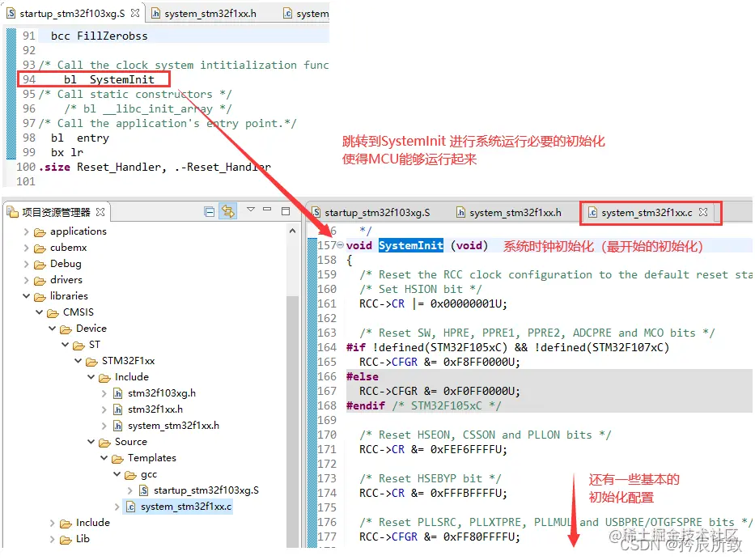Screen dimensions: 755x560
Task: Click the startup_stm32f103xg.S assembly file icon in tree
Action: pyautogui.click(x=143, y=490)
